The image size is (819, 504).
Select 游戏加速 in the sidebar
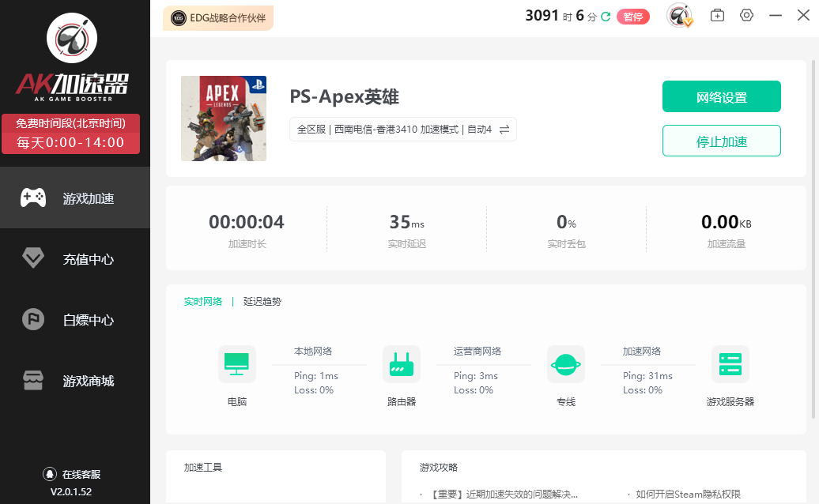pyautogui.click(x=75, y=198)
